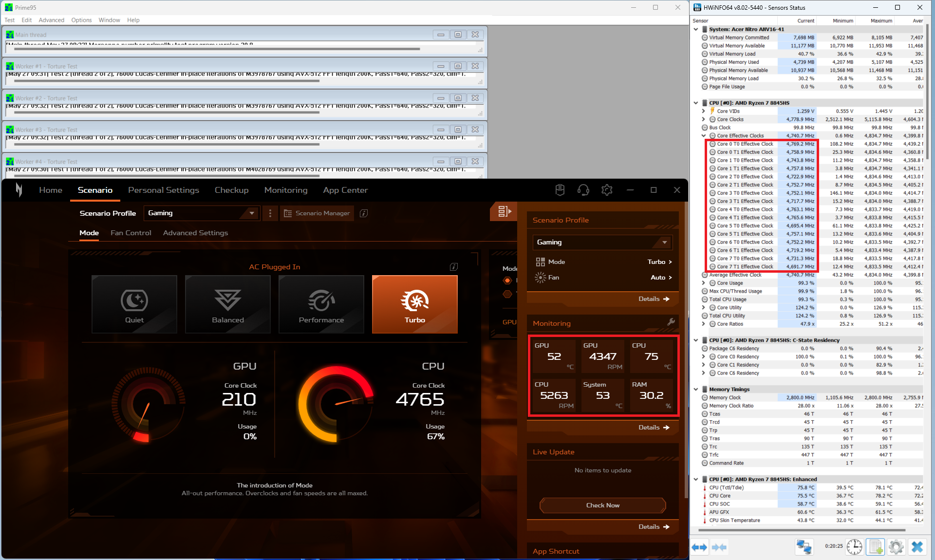This screenshot has height=560, width=935.
Task: Click the Fan icon in Scenario Profile panel
Action: tap(541, 278)
